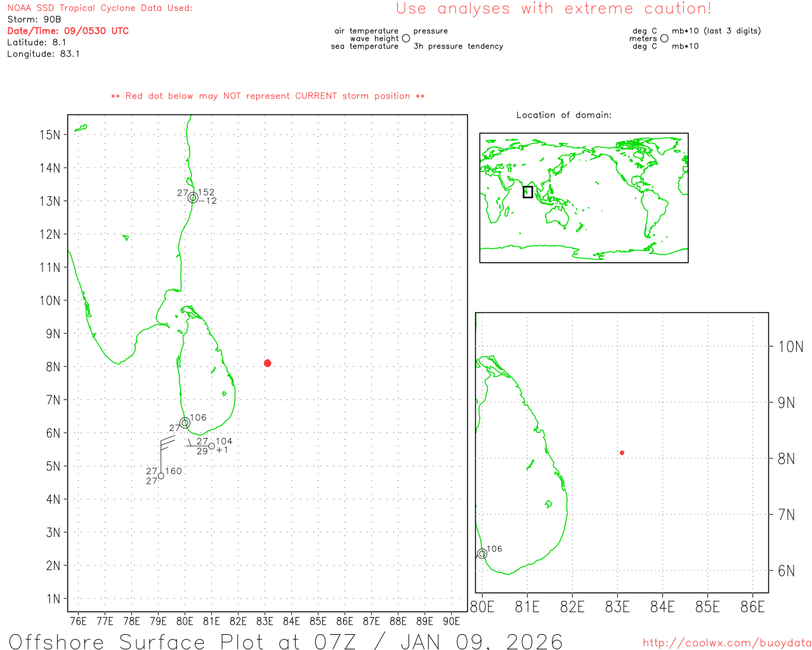Select the station circle labeled 106 on main map

(x=185, y=423)
